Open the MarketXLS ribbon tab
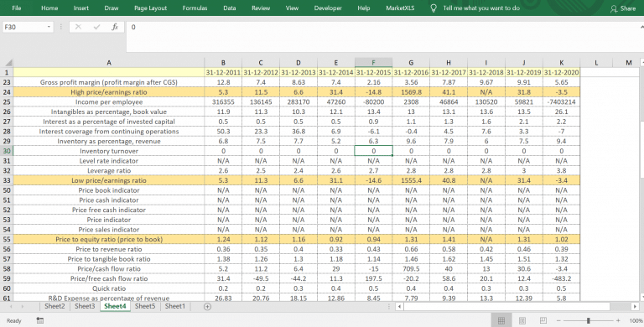Viewport: 644px width, 327px height. [x=401, y=8]
